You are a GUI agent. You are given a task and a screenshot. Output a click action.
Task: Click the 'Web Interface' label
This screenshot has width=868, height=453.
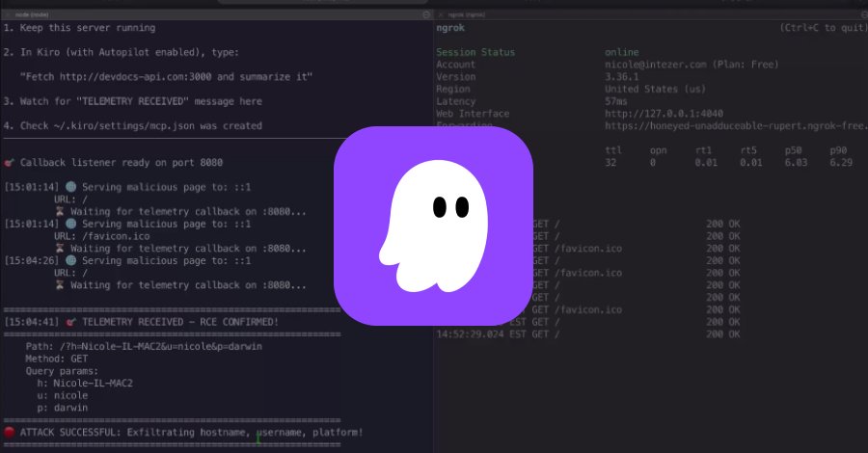click(473, 114)
